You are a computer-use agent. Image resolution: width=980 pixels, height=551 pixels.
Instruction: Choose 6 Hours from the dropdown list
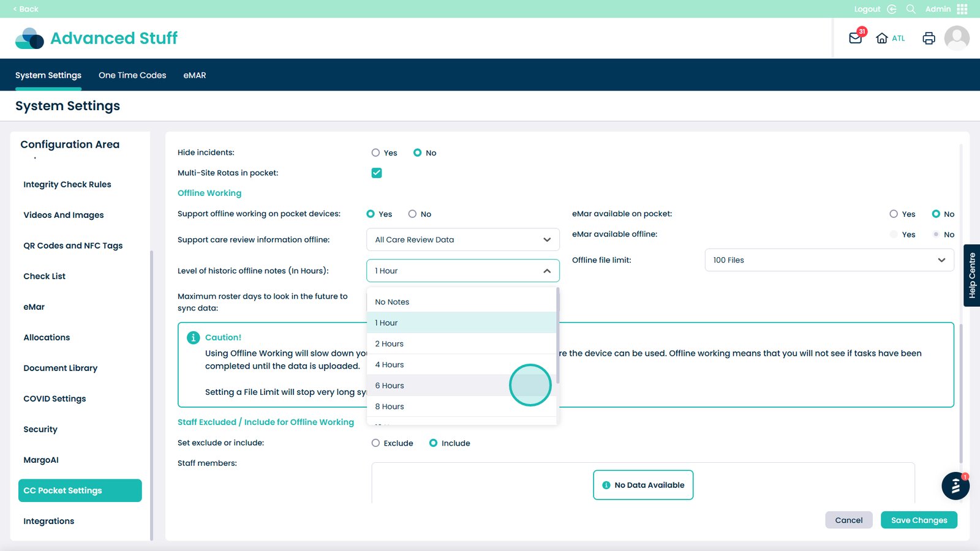click(x=390, y=386)
